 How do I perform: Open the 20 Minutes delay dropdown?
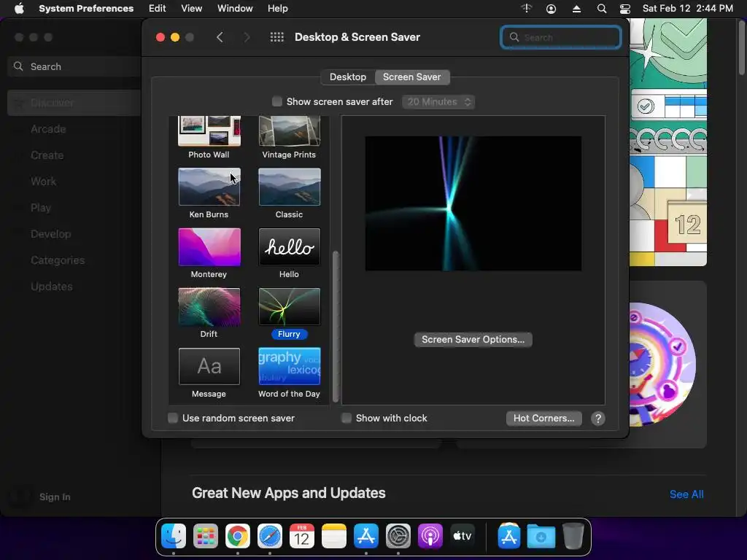(x=438, y=102)
